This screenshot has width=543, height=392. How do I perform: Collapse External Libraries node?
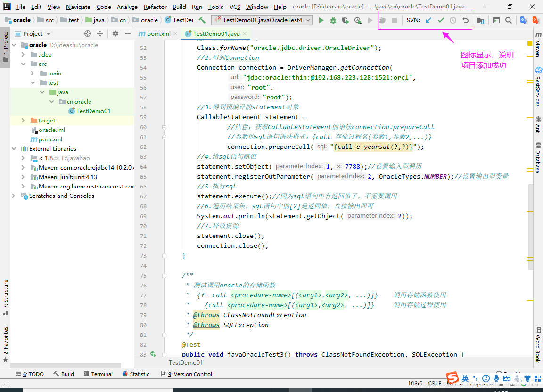(14, 148)
